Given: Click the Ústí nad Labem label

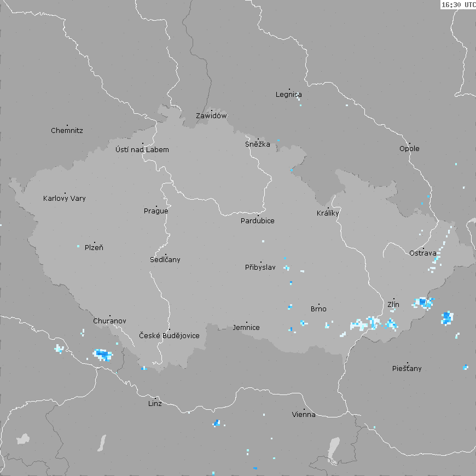Looking at the screenshot, I should pyautogui.click(x=142, y=150).
